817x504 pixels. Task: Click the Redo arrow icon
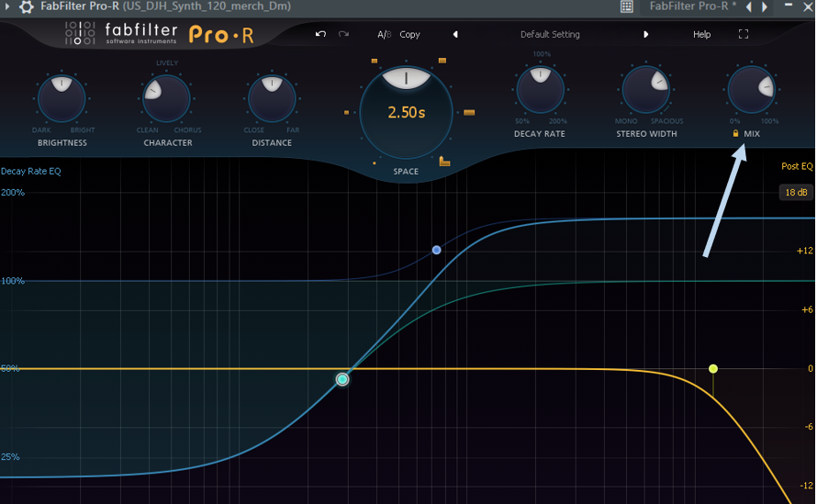[343, 34]
